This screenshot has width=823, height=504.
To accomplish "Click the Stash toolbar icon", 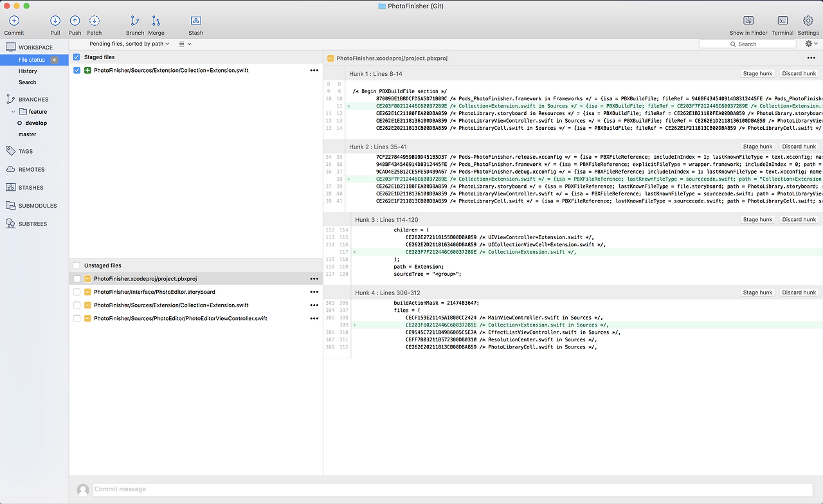I will pyautogui.click(x=196, y=21).
